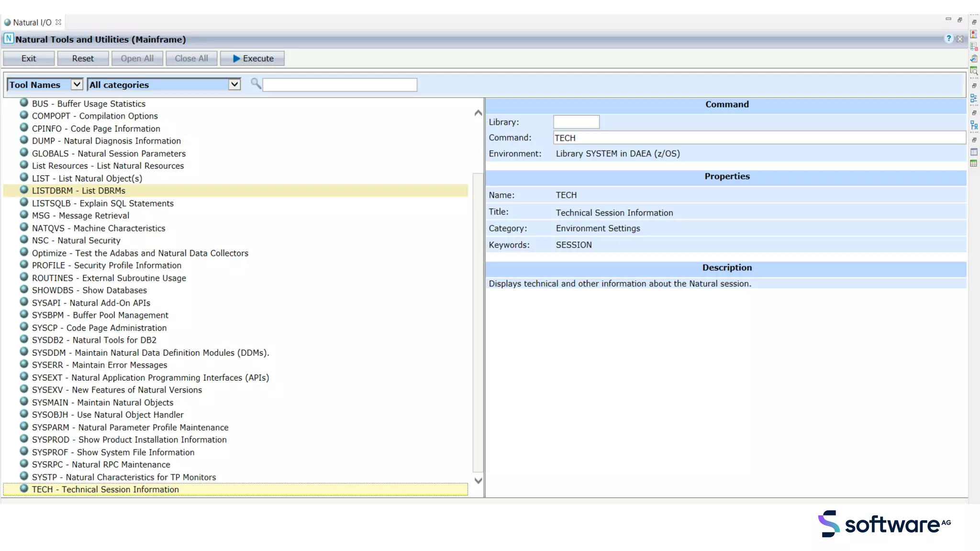The image size is (980, 551).
Task: Click the Natural Tools N logo icon
Action: click(x=9, y=39)
